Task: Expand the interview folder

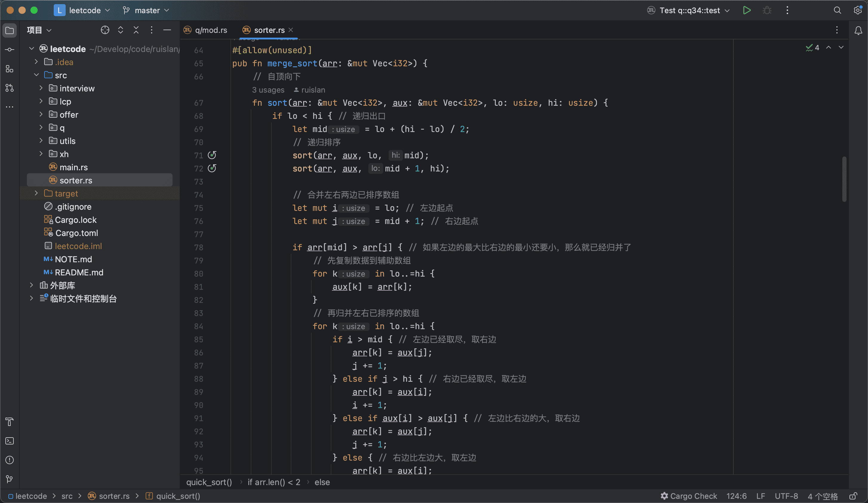Action: 41,88
